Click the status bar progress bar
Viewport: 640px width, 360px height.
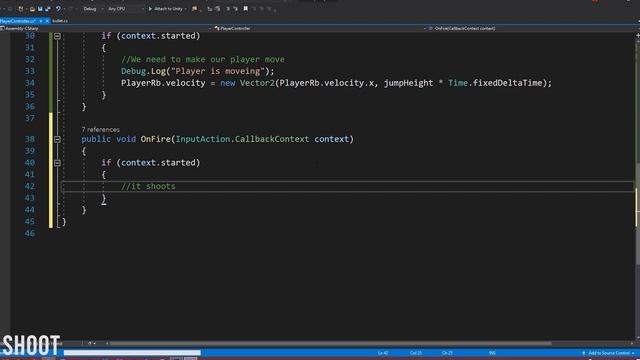point(132,353)
